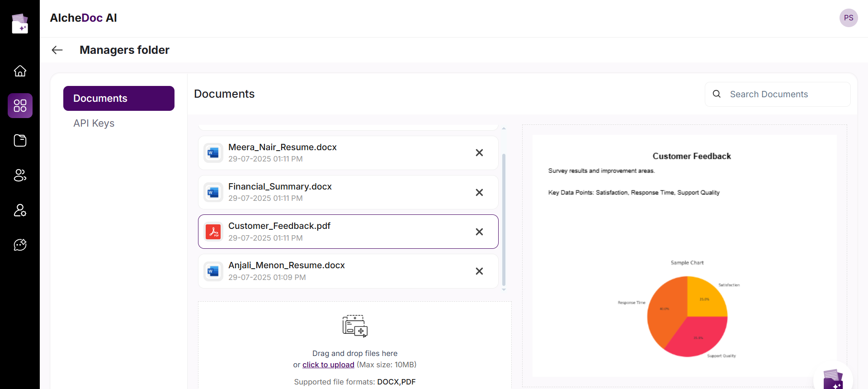Switch to the API Keys tab

point(94,123)
